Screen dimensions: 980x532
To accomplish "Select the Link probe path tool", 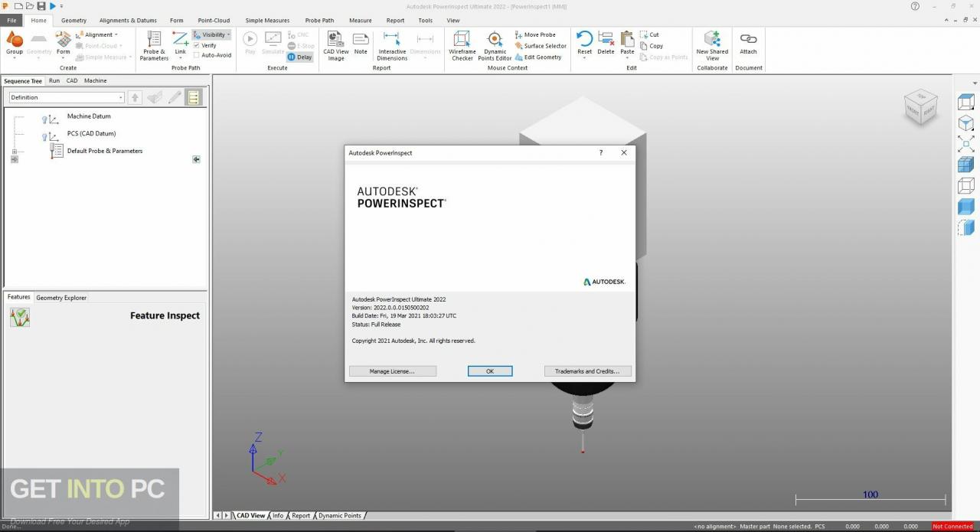I will click(180, 44).
